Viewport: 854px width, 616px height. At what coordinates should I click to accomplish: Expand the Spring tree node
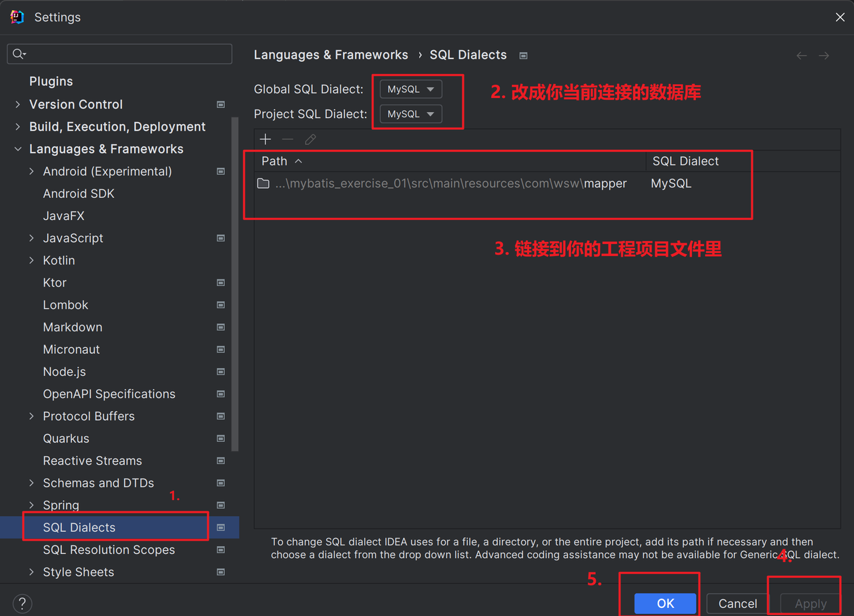(31, 505)
